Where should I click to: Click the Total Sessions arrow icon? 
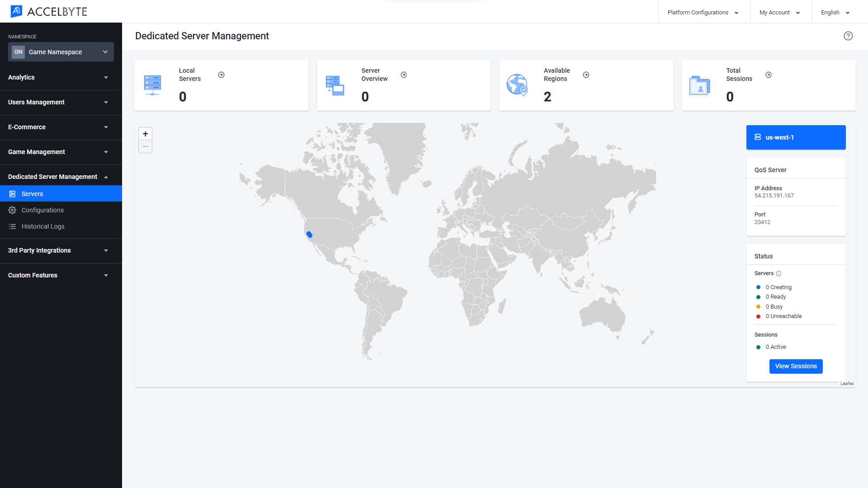pyautogui.click(x=769, y=75)
